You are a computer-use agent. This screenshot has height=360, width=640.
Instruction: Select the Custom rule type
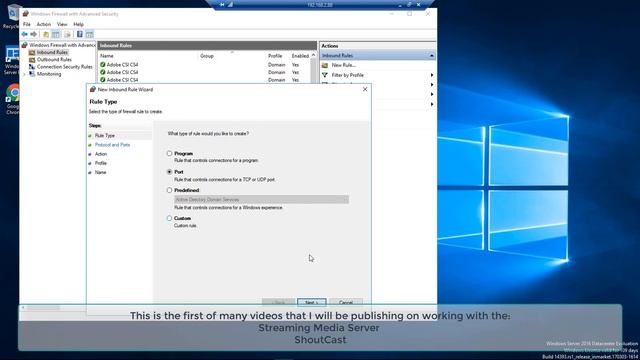coord(169,218)
